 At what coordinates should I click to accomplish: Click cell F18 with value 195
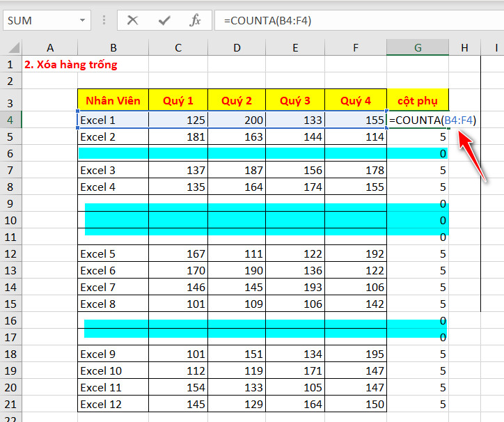(356, 354)
